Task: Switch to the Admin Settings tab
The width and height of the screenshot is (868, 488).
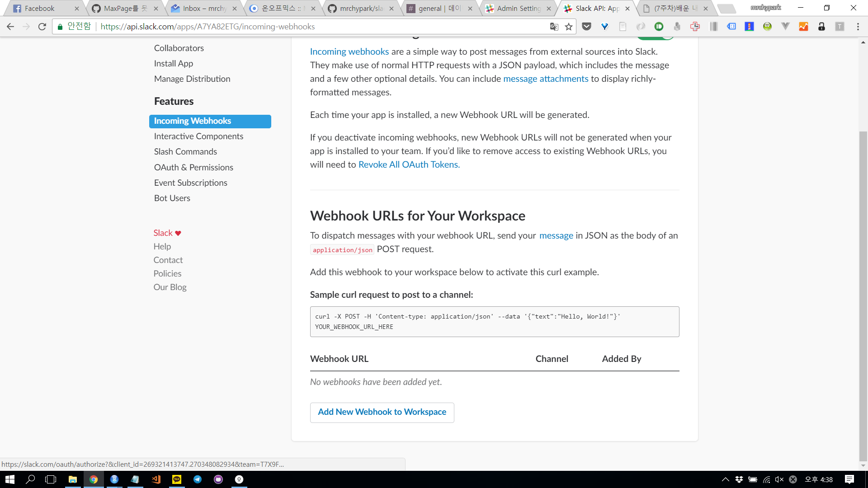Action: tap(519, 8)
